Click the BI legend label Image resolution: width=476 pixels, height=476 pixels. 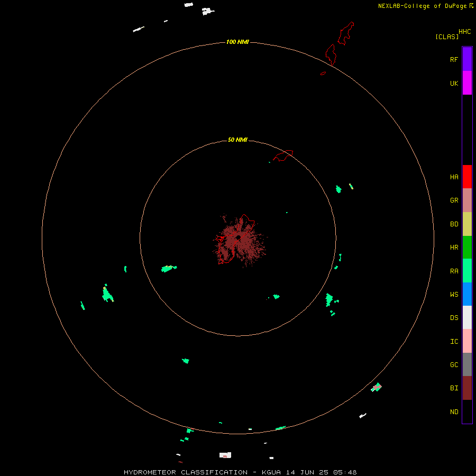pos(454,388)
